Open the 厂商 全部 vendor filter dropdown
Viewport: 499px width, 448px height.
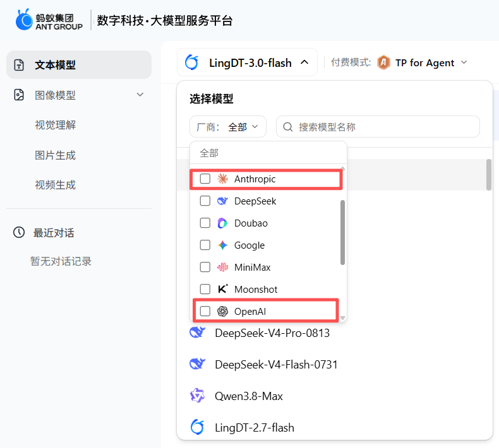pyautogui.click(x=228, y=127)
